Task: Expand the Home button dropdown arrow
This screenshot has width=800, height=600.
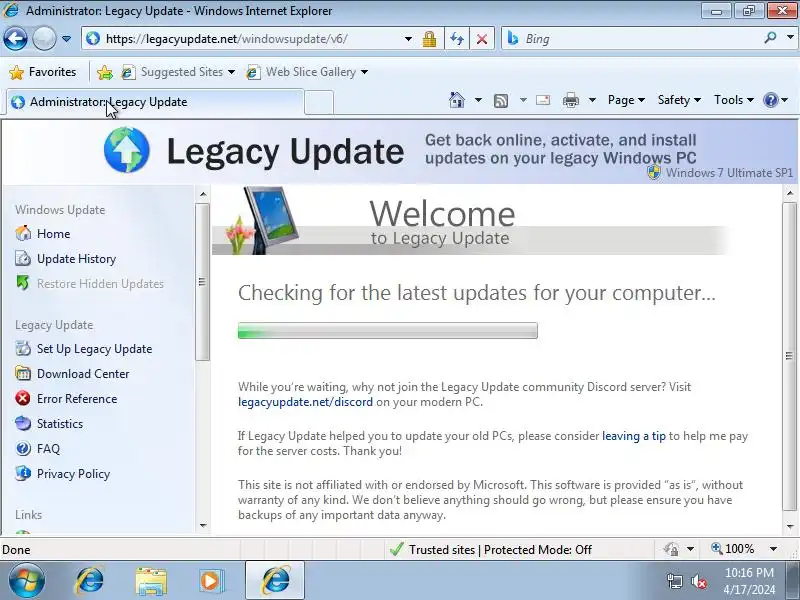Action: pyautogui.click(x=478, y=100)
